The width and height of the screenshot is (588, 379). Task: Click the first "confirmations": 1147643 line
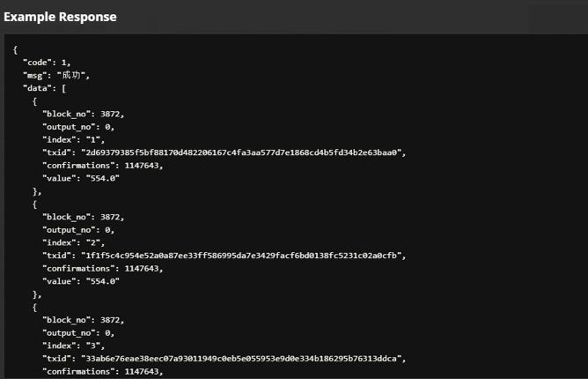point(103,166)
